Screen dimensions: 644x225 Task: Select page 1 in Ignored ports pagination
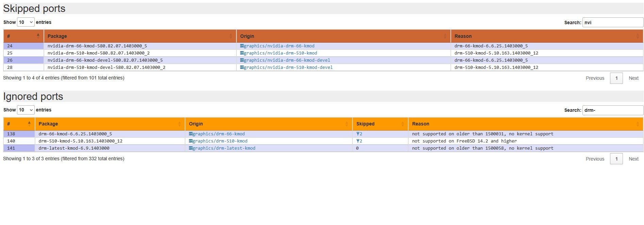(616, 159)
